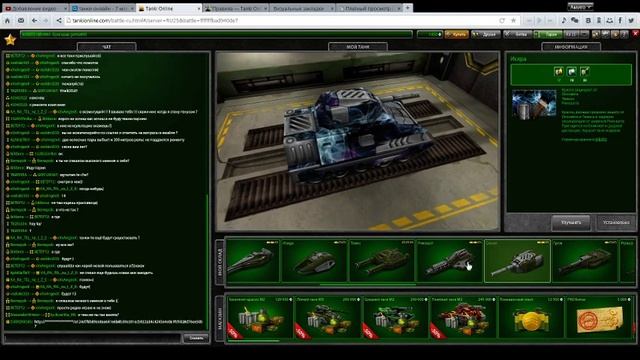Click the second property icon in the info panel
Screen dimensions: 640x360
[572, 72]
